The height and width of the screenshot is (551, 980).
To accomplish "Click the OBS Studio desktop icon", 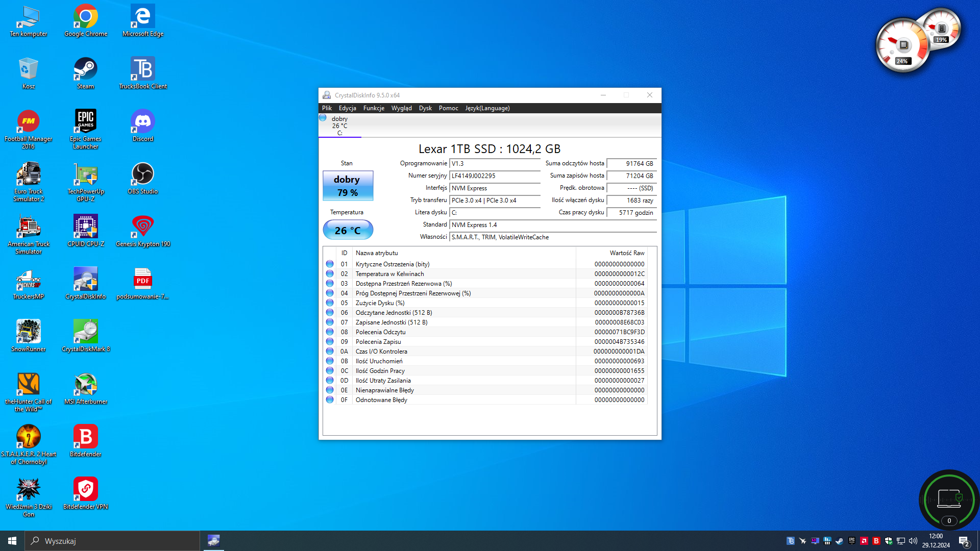I will 143,179.
